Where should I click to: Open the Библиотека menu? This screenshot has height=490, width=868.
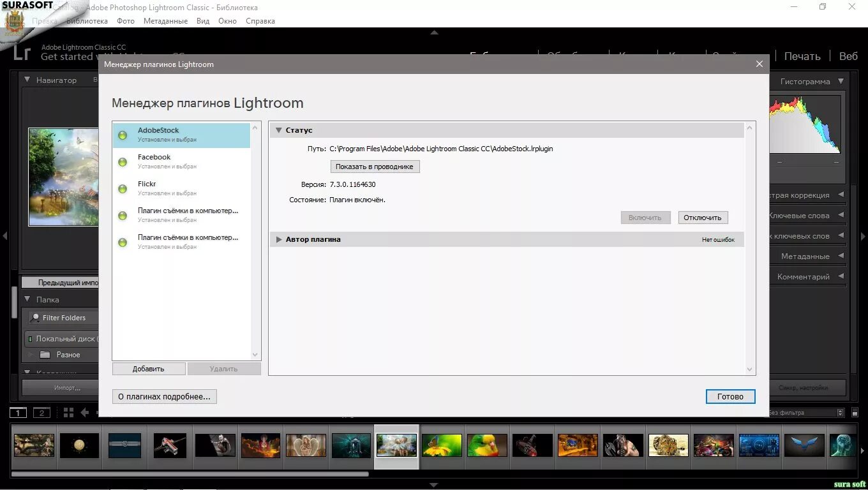point(87,21)
